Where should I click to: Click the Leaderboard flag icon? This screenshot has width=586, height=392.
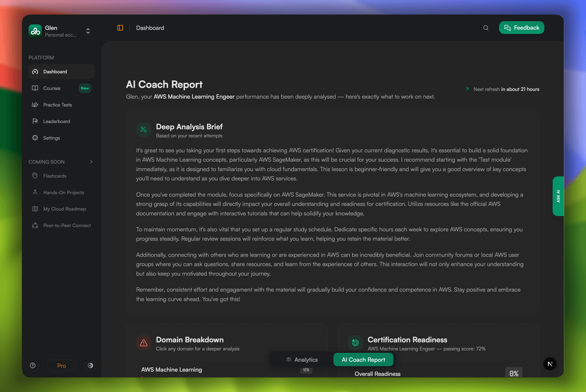tap(35, 121)
